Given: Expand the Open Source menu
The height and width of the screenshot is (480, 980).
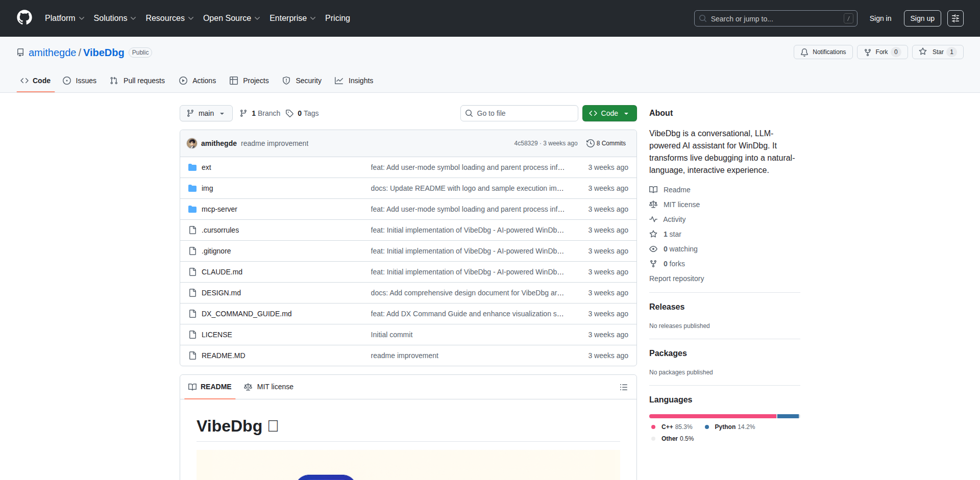Looking at the screenshot, I should point(231,18).
